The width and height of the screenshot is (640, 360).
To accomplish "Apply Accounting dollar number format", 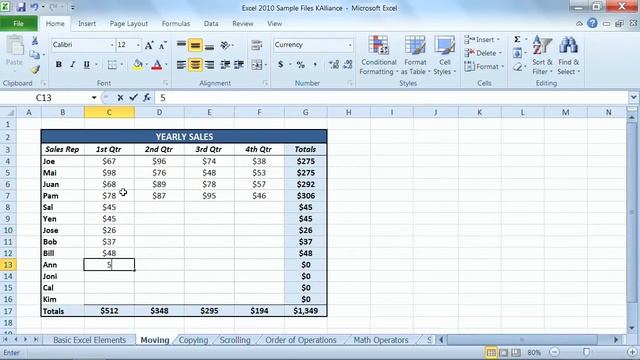I will pyautogui.click(x=280, y=64).
